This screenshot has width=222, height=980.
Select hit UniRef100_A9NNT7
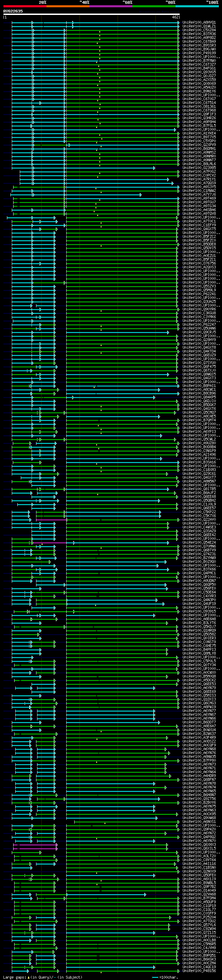coord(199,160)
